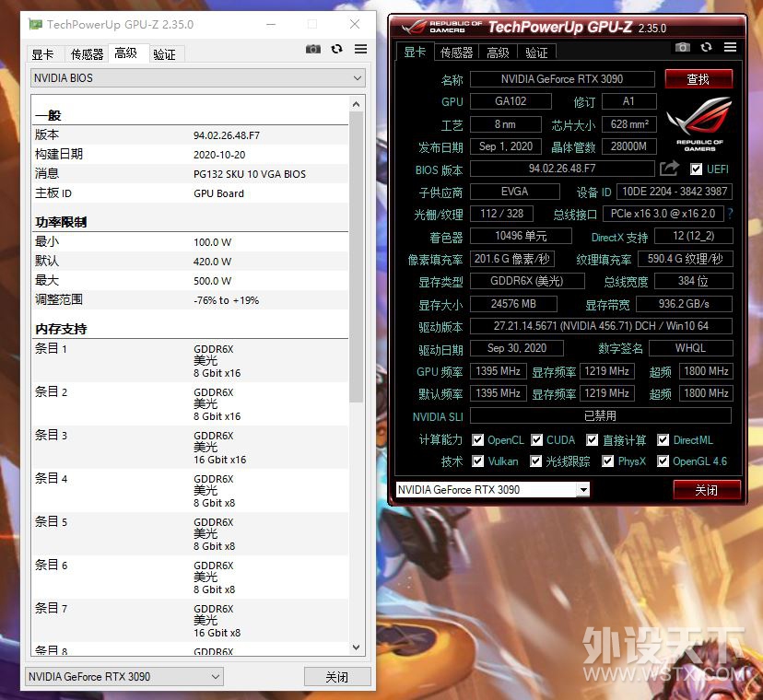Toggle the CUDA checkbox
Image resolution: width=763 pixels, height=700 pixels.
click(536, 440)
